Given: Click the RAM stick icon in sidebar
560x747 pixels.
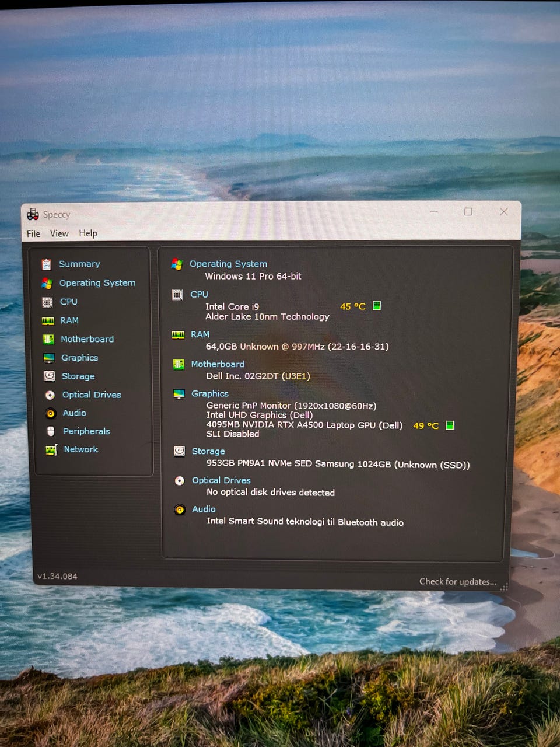Looking at the screenshot, I should point(48,320).
